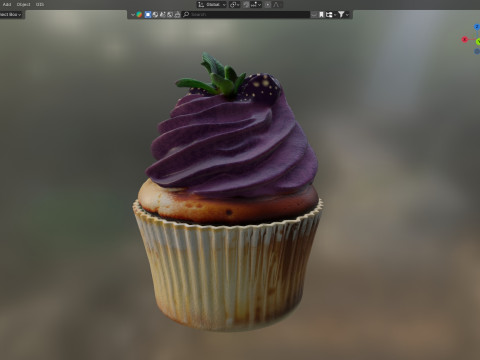
Task: Open the display settings dropdown
Action: [x=331, y=15]
